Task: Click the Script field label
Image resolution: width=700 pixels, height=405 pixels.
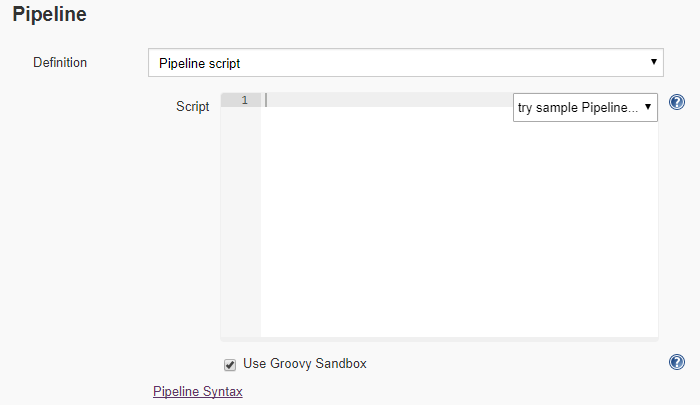Action: click(192, 106)
